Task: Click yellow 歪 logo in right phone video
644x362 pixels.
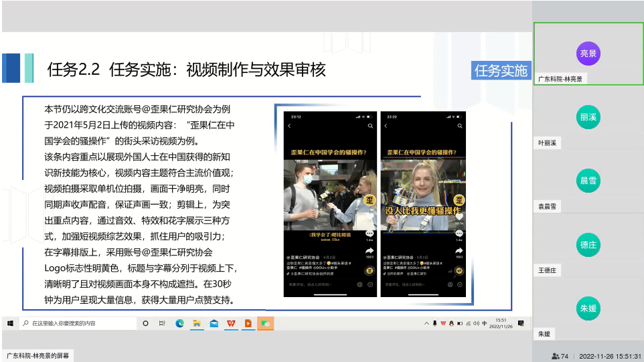Action: [x=459, y=200]
